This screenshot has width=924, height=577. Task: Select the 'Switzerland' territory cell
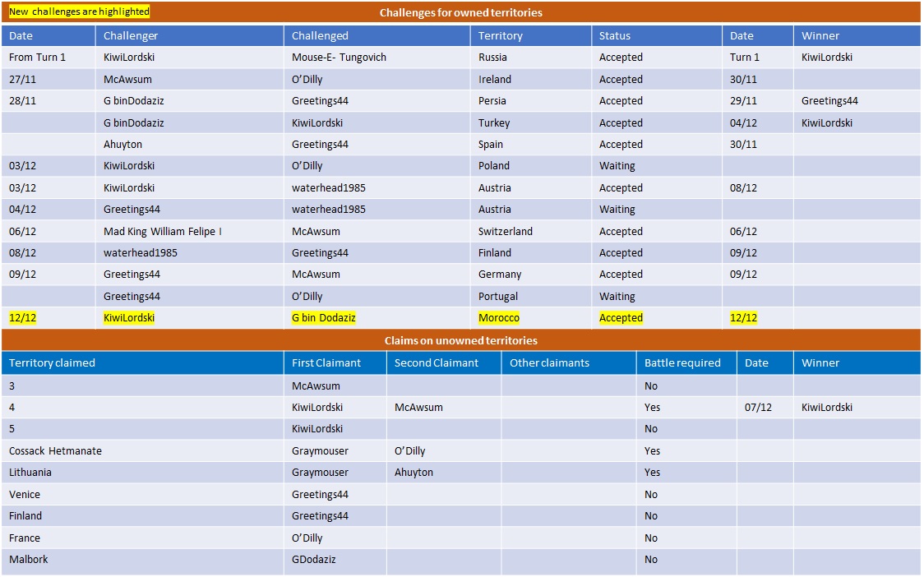(506, 232)
